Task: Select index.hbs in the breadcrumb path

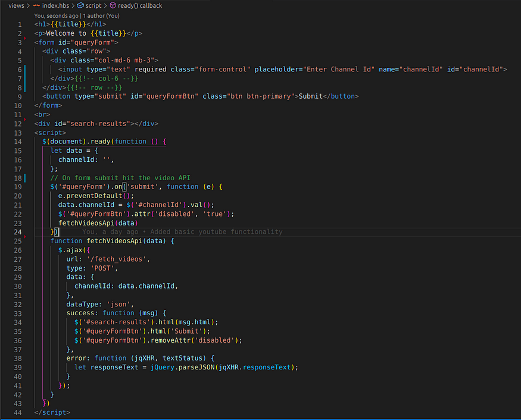Action: pyautogui.click(x=55, y=5)
